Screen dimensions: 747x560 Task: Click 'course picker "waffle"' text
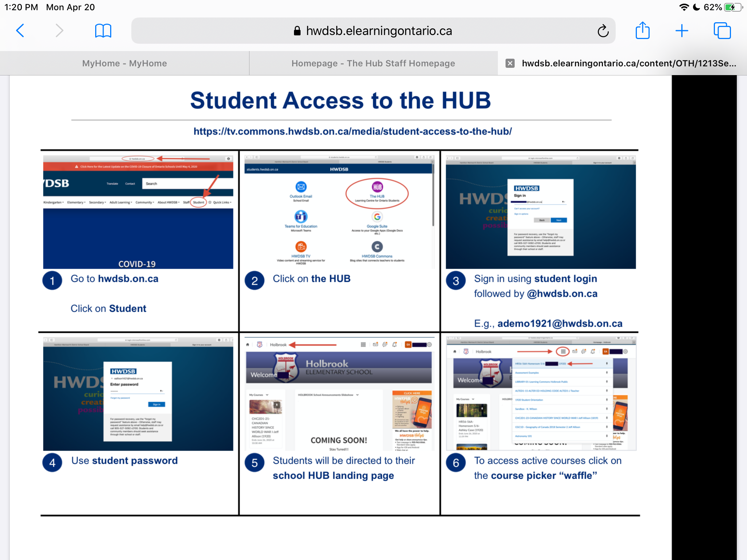coord(544,476)
